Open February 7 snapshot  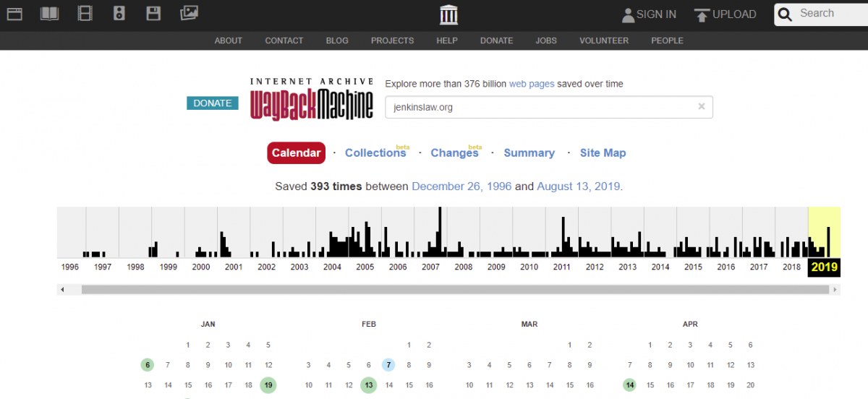[388, 365]
